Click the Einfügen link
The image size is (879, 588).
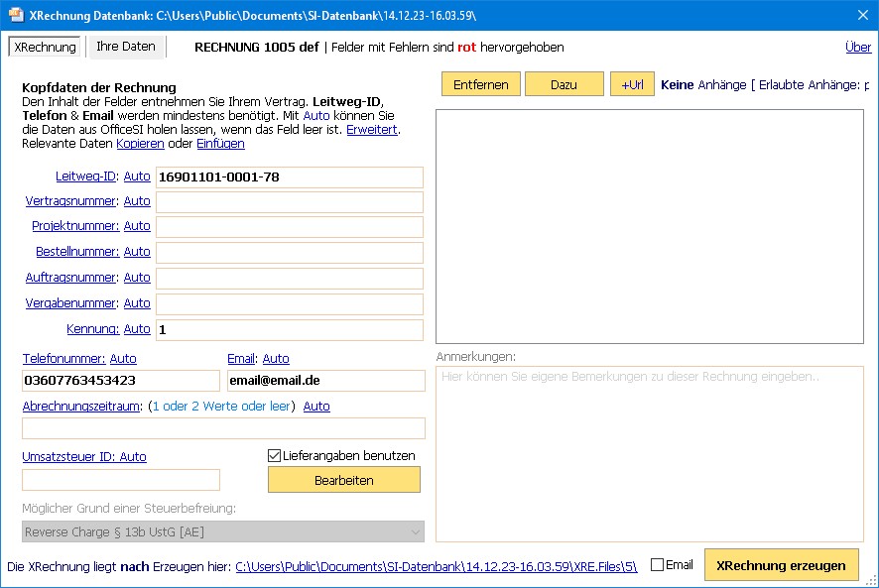(220, 144)
